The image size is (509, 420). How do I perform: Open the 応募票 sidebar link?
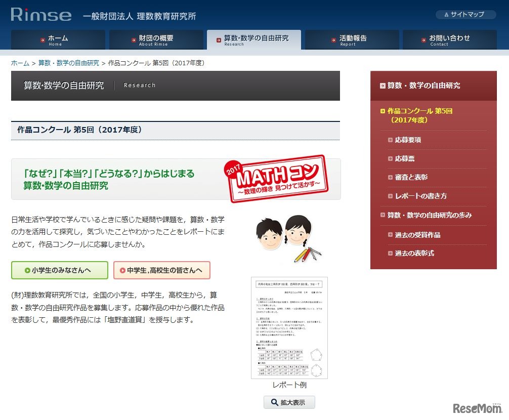[x=405, y=159]
